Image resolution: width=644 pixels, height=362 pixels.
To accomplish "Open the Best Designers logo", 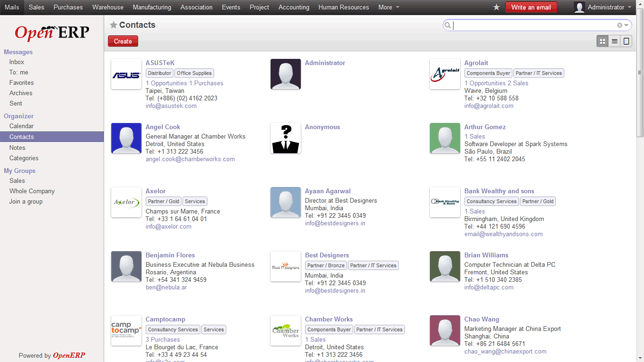I will 285,267.
